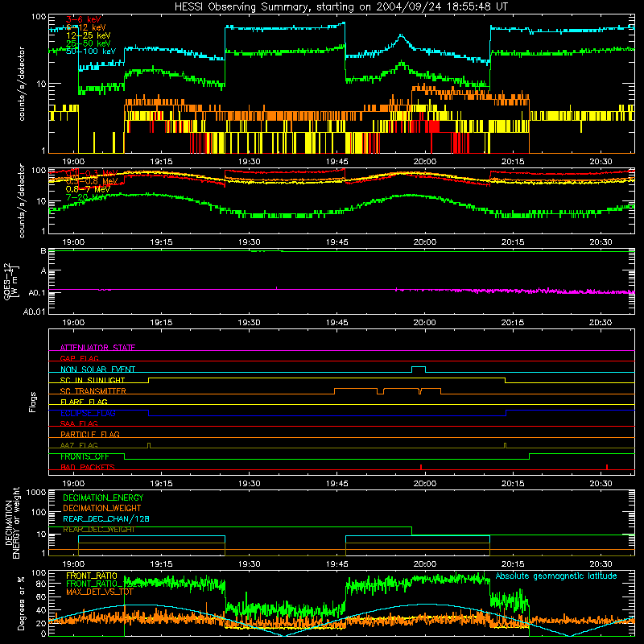Click the red BAD_PACKETS tick after 20:30

coord(607,467)
